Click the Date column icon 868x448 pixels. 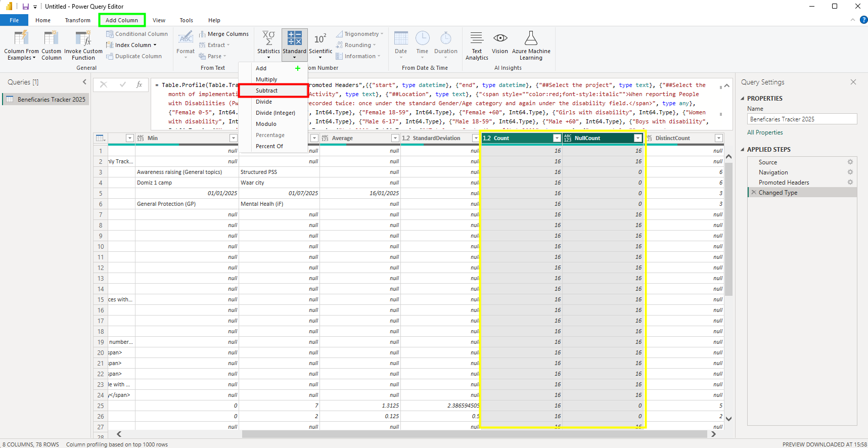[x=401, y=39]
